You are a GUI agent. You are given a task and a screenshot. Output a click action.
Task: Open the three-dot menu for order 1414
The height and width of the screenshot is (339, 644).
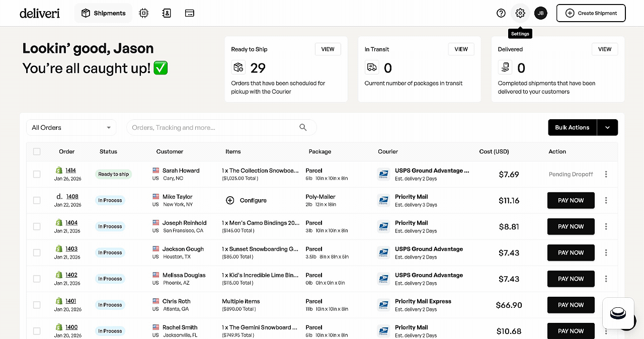606,174
